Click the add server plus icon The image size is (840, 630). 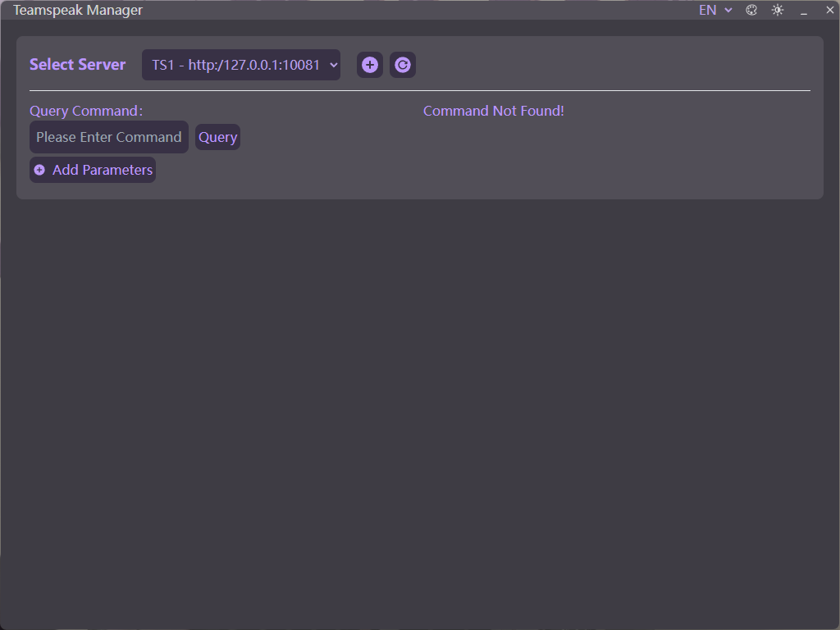[x=370, y=65]
